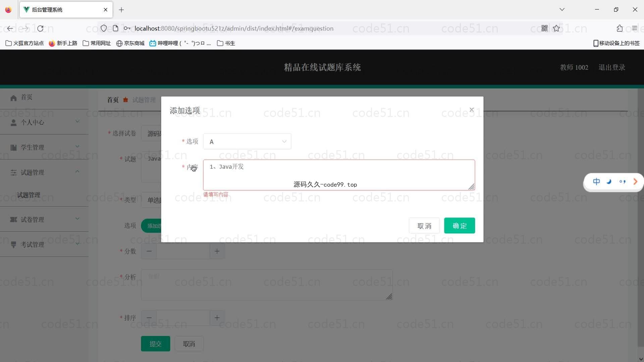
Task: Select 试题管理 submenu item
Action: (x=29, y=195)
